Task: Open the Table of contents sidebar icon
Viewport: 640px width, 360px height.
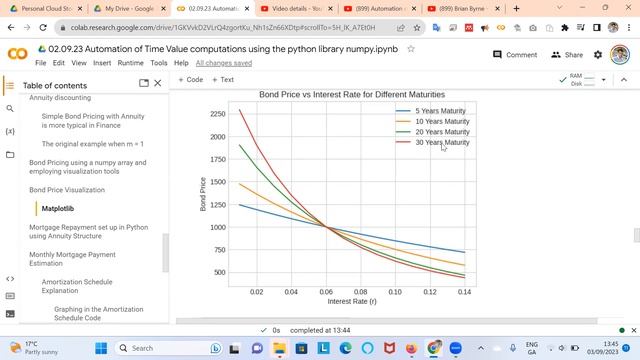Action: point(10,85)
